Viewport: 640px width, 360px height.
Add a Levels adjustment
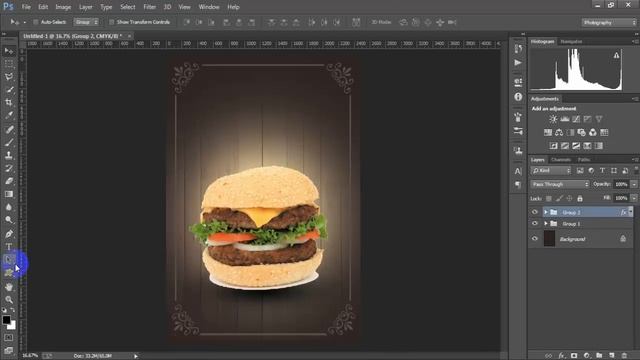564,119
